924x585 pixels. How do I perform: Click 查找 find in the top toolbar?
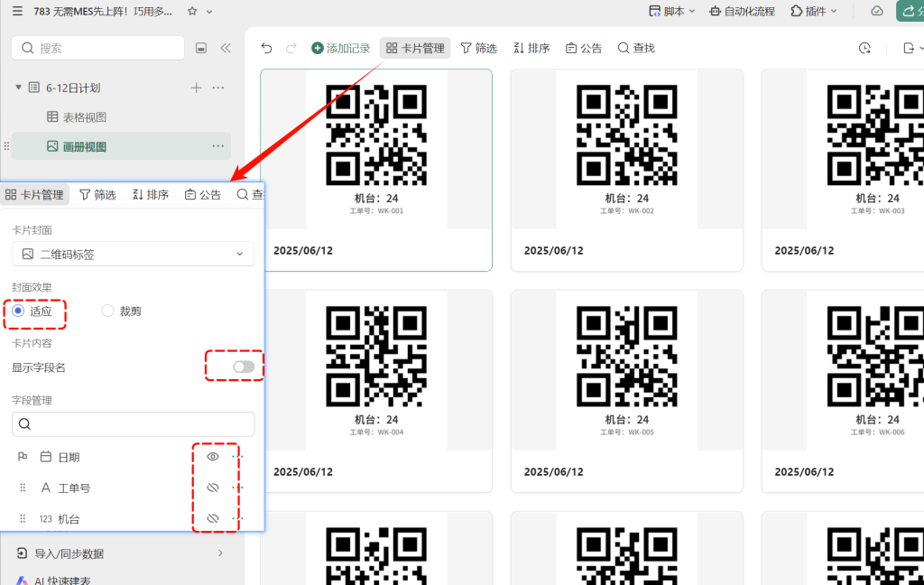coord(636,49)
